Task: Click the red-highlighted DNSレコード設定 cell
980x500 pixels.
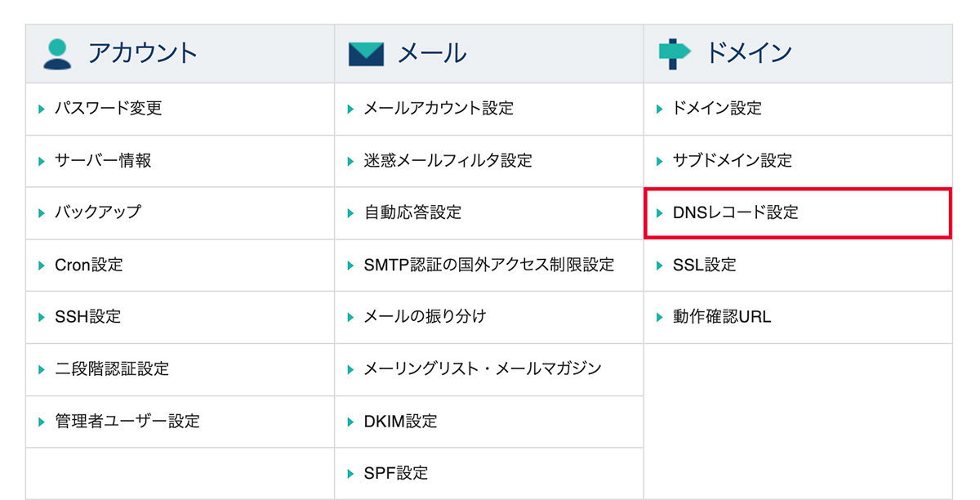Action: pos(735,212)
